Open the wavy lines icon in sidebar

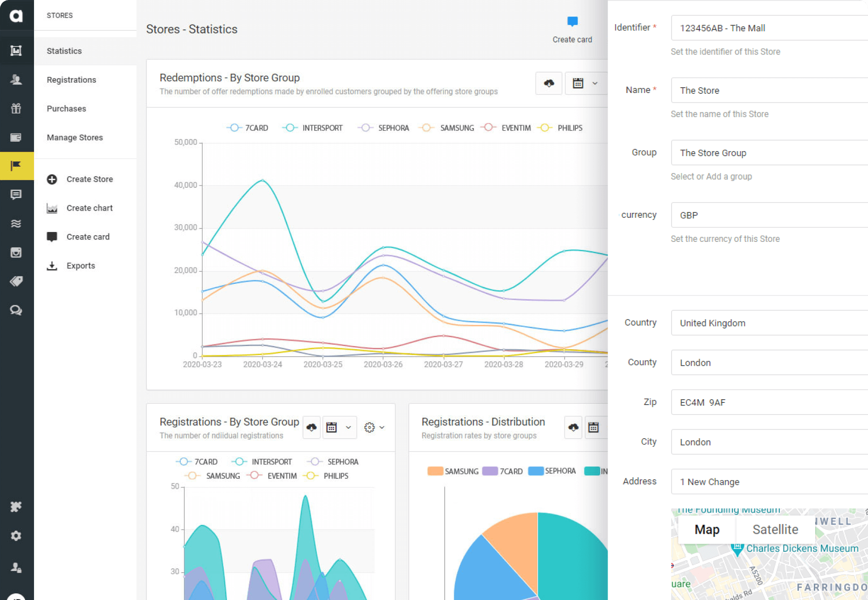16,224
